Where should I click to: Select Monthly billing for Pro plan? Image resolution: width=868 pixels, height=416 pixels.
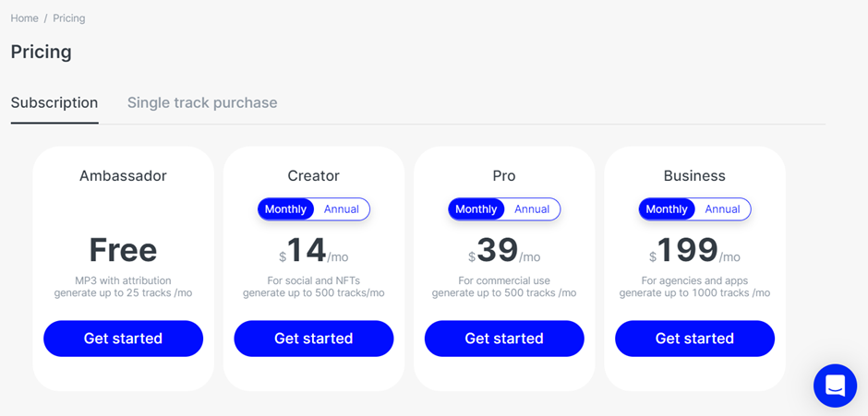pyautogui.click(x=476, y=209)
